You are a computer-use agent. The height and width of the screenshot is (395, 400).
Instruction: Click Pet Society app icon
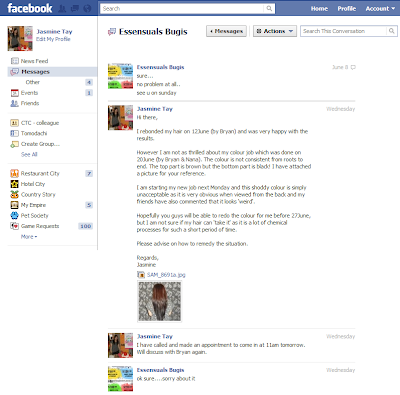(14, 215)
